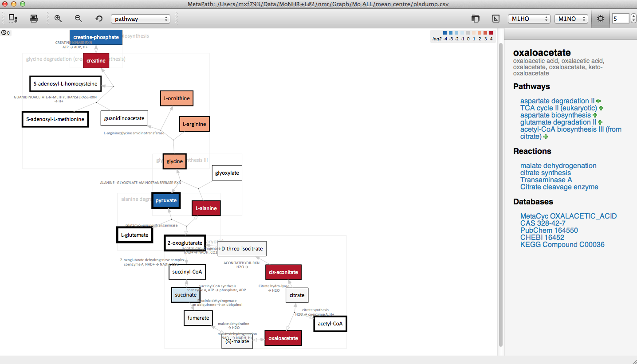The image size is (637, 364).
Task: Click the print icon in the toolbar
Action: (x=34, y=19)
